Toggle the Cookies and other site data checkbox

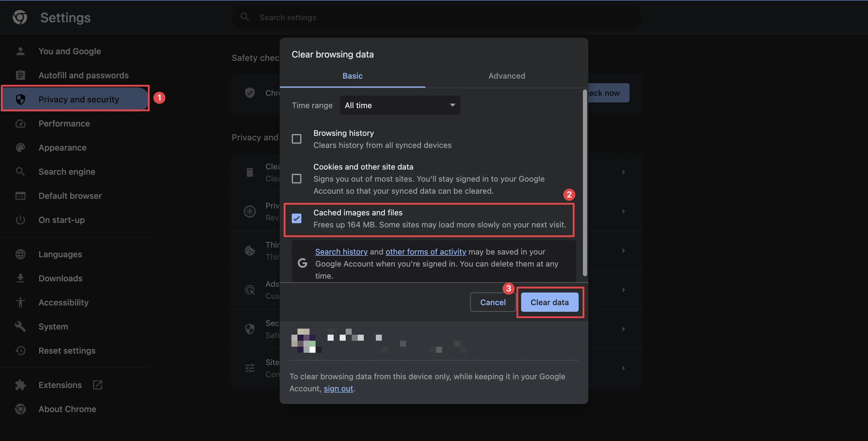[297, 178]
